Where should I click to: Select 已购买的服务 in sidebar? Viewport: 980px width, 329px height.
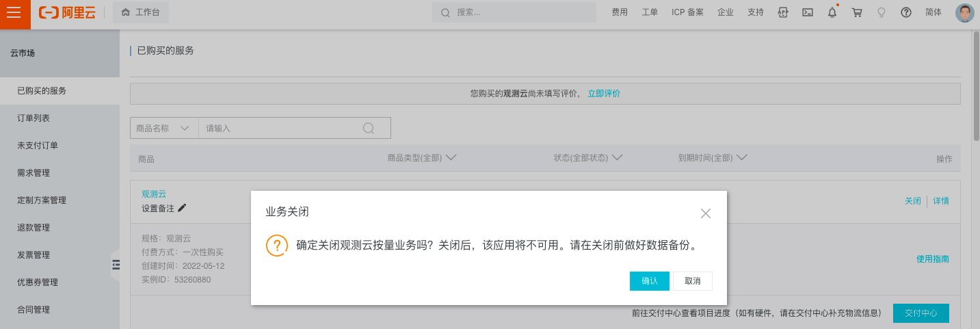coord(59,90)
